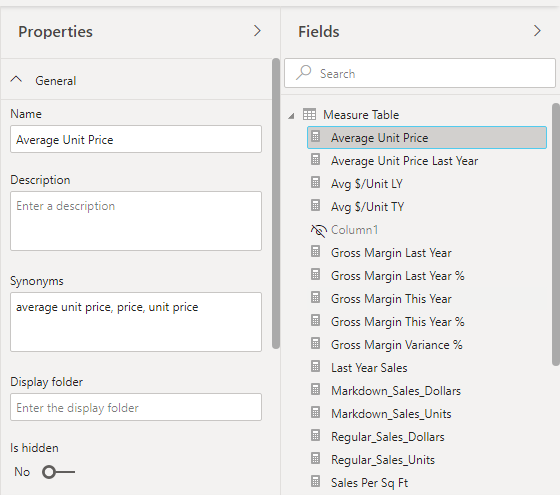Select the Average Unit Price measure
560x495 pixels.
tap(427, 138)
